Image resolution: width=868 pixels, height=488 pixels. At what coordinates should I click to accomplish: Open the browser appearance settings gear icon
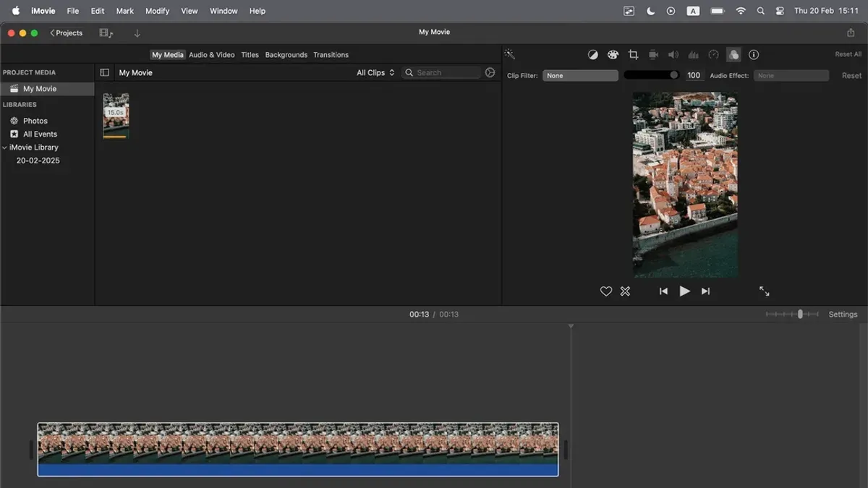click(x=490, y=72)
